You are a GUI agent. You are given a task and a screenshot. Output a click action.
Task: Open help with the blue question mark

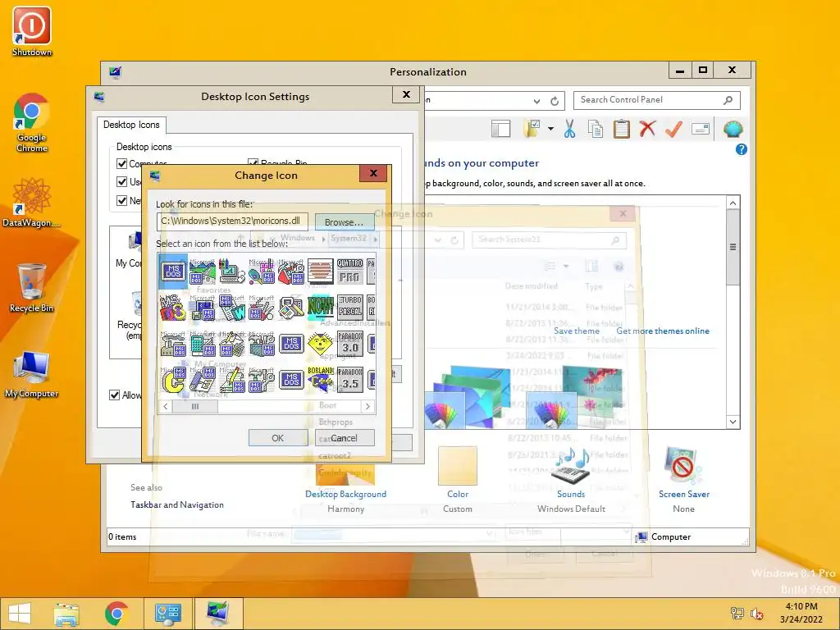pyautogui.click(x=741, y=149)
